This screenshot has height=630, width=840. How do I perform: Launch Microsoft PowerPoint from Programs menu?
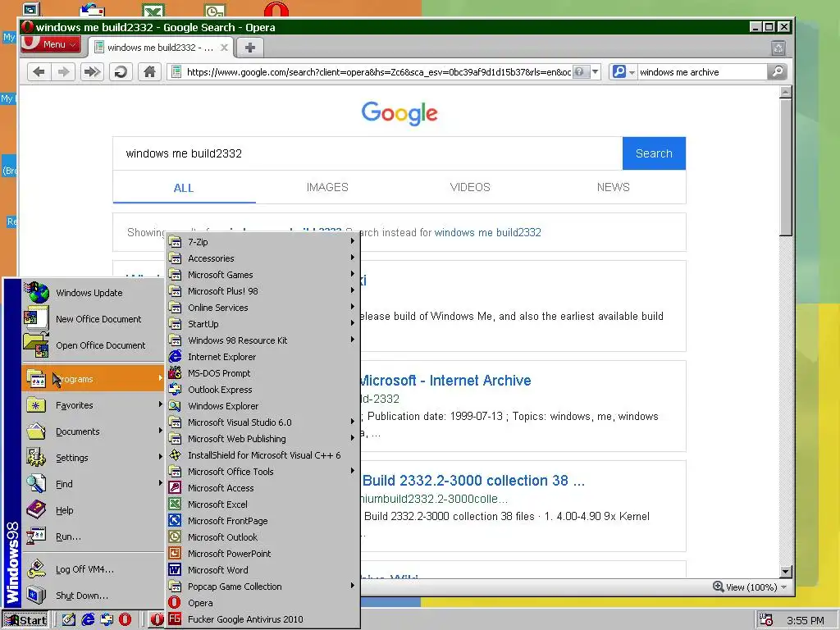pyautogui.click(x=262, y=554)
